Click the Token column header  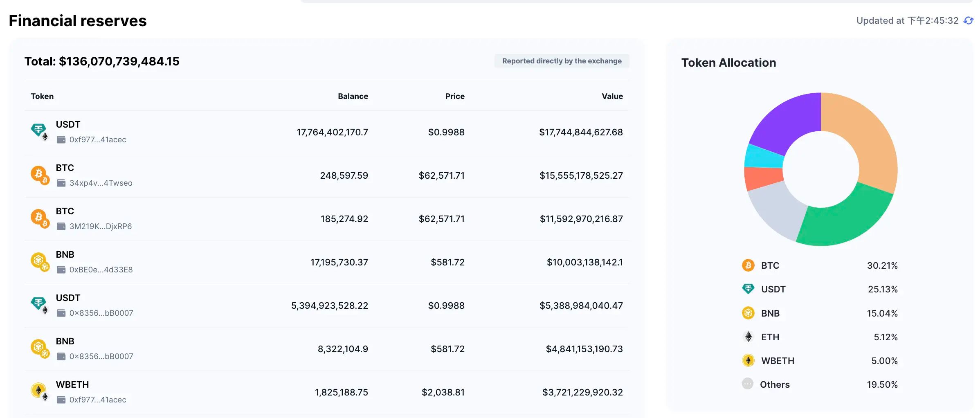pyautogui.click(x=42, y=96)
